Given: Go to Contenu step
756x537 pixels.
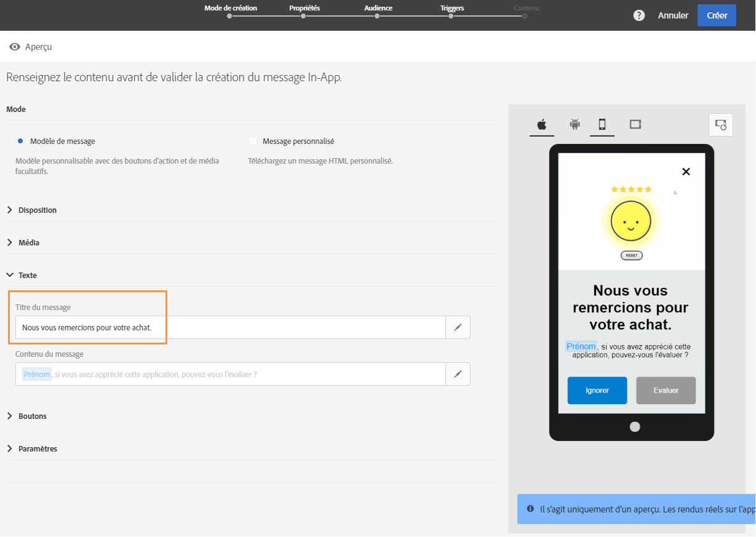Looking at the screenshot, I should (526, 9).
